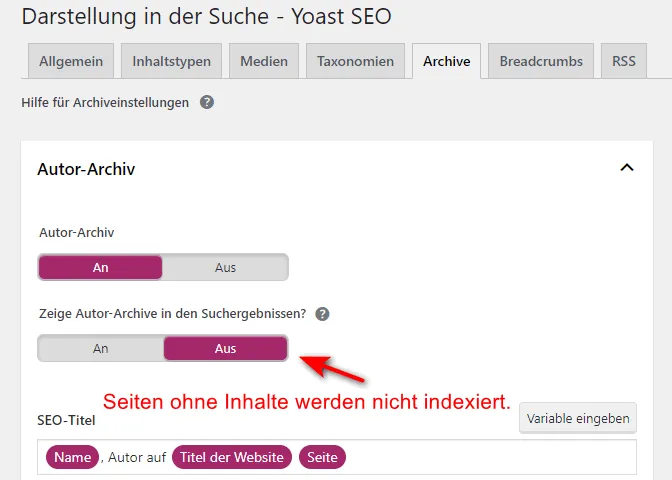This screenshot has height=480, width=672.
Task: Open the Medien tab
Action: (x=264, y=61)
